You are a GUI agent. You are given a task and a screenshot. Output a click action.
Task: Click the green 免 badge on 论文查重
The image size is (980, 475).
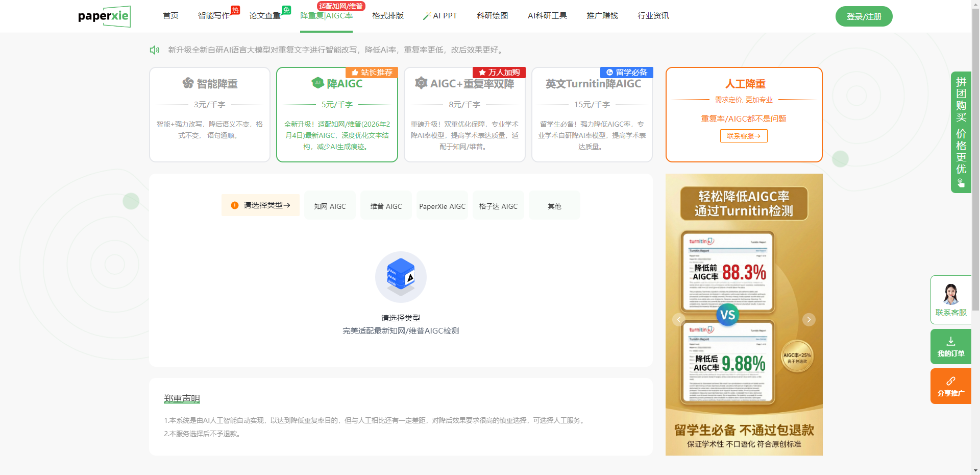click(286, 10)
